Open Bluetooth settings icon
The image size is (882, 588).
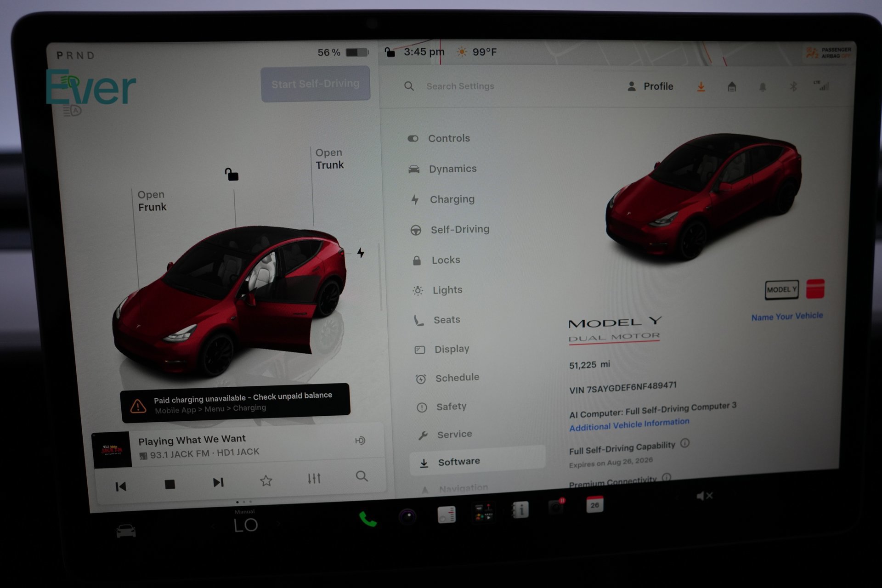coord(793,86)
